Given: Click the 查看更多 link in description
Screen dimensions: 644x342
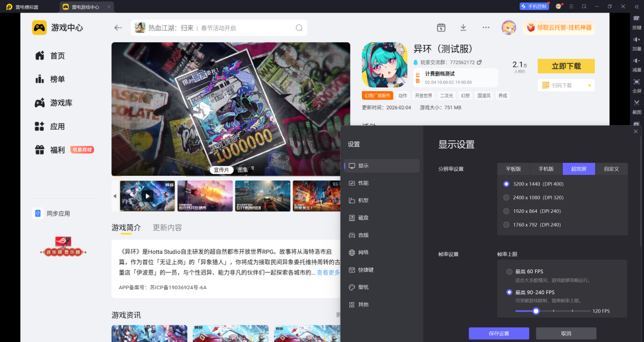Looking at the screenshot, I should tap(328, 273).
